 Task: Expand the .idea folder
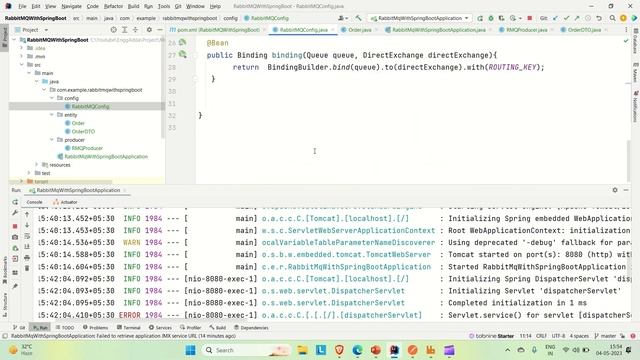[x=22, y=48]
